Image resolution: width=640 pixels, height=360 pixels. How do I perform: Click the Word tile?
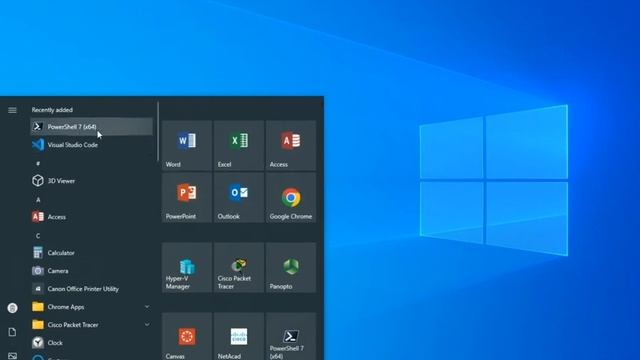(x=187, y=145)
